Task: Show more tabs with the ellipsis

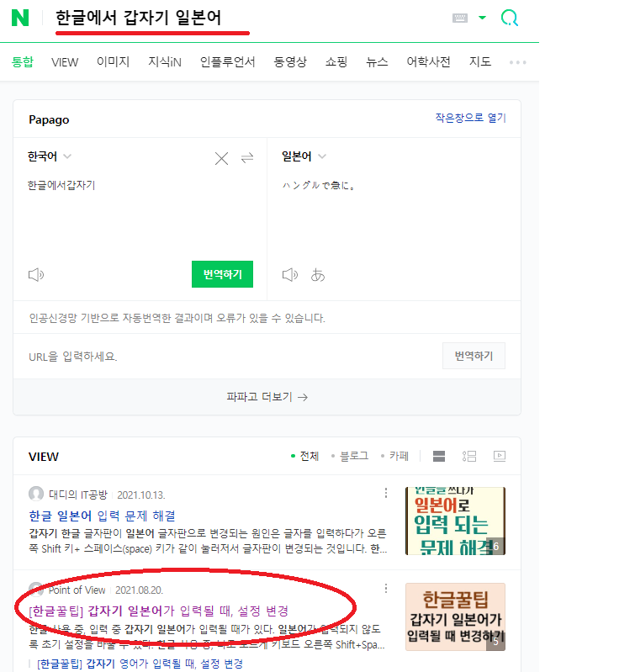Action: tap(517, 62)
